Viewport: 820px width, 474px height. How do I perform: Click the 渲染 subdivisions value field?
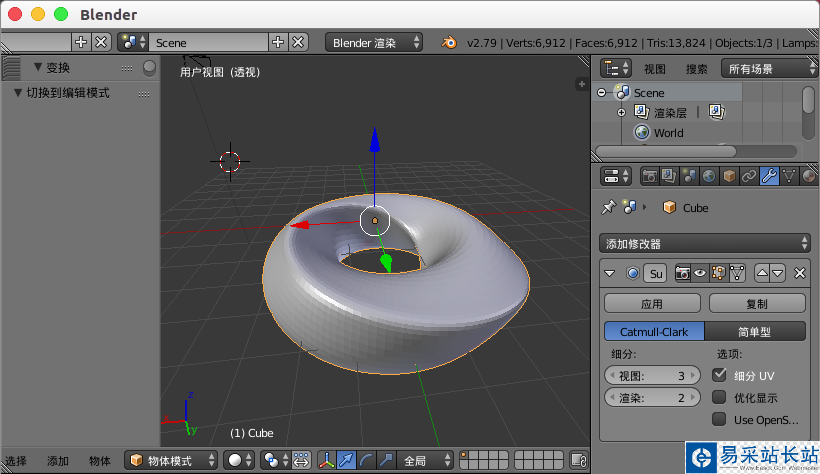pyautogui.click(x=652, y=398)
